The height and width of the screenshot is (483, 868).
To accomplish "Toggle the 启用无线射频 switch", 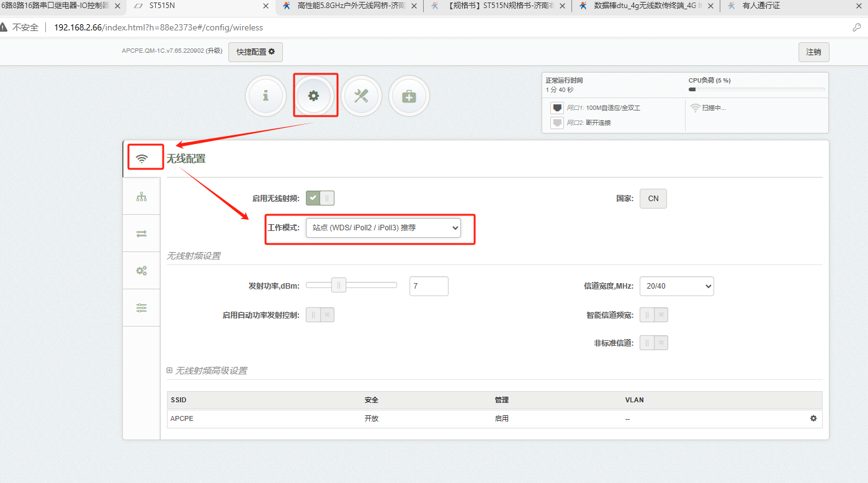I will pos(320,198).
